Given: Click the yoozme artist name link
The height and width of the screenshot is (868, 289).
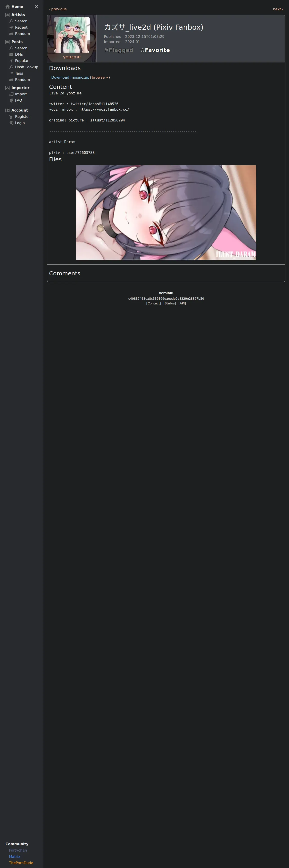Looking at the screenshot, I should (x=72, y=57).
